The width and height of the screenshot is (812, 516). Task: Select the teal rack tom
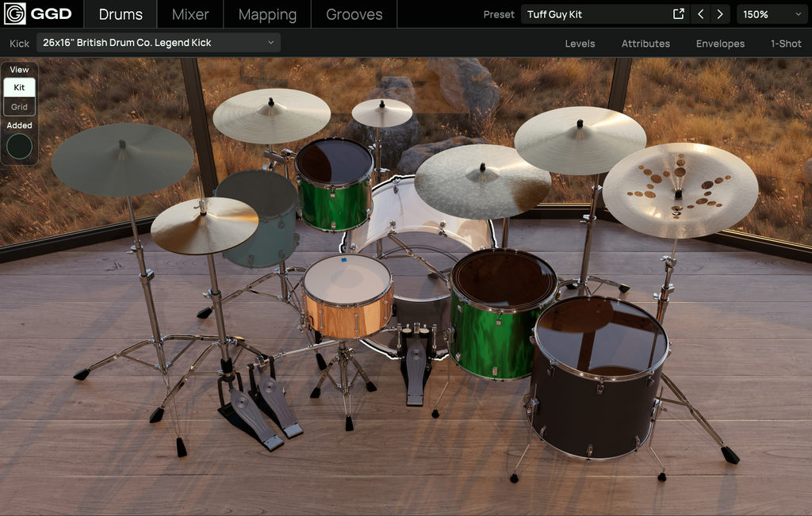pyautogui.click(x=258, y=220)
